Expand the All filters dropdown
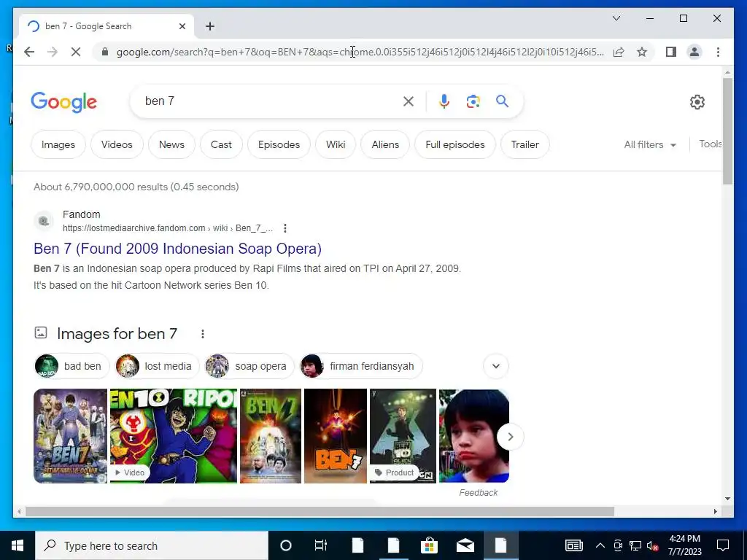 650,145
